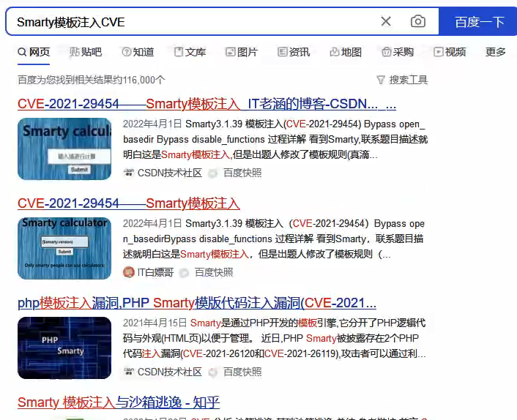Screen dimensions: 517x420
Task: Click the 地图 map icon
Action: [x=335, y=52]
